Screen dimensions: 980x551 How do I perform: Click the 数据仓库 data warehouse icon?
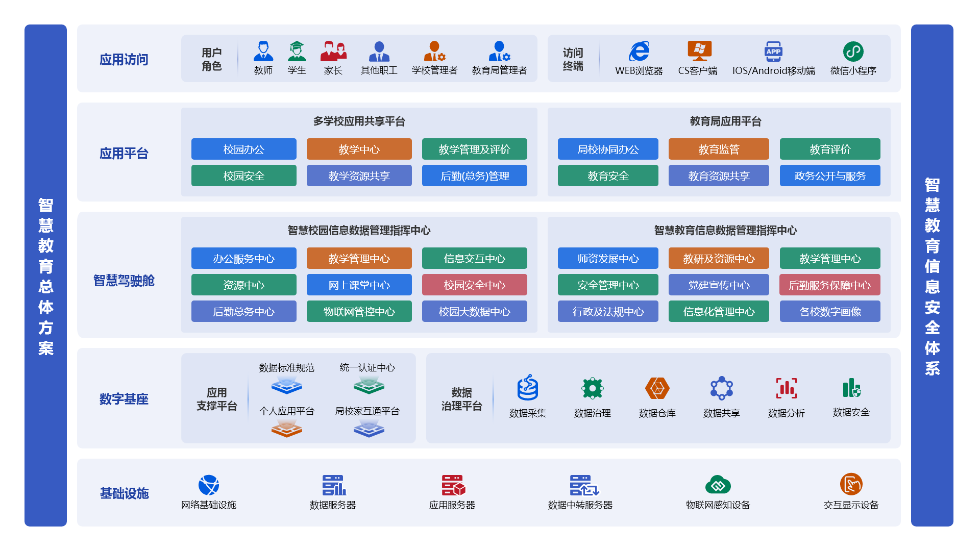657,388
